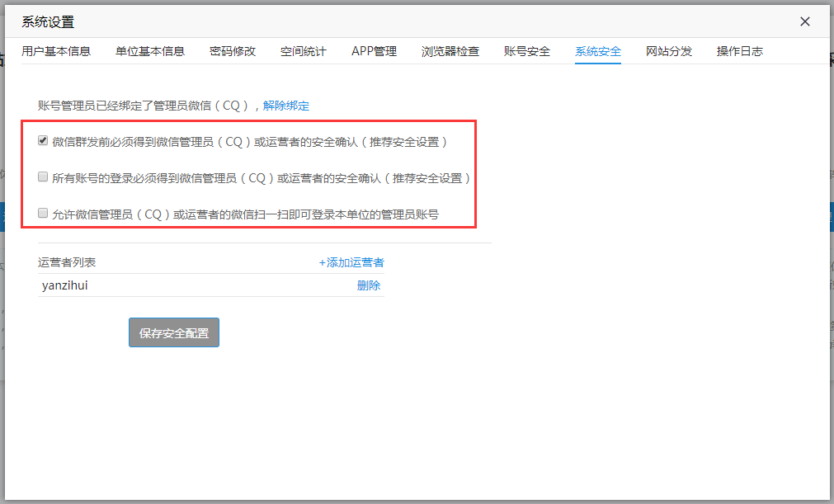Open the 账号安全 tab
Image resolution: width=834 pixels, height=504 pixels.
[527, 51]
